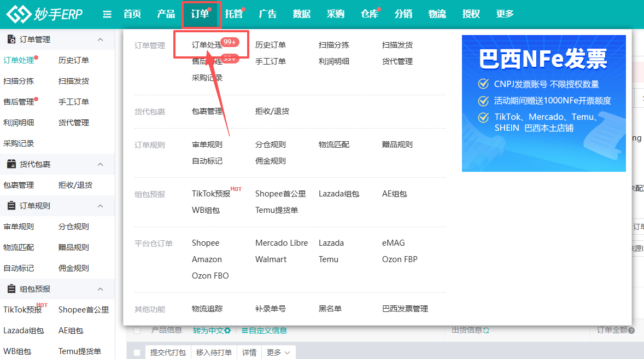Click the 提交代打包 button

click(168, 352)
